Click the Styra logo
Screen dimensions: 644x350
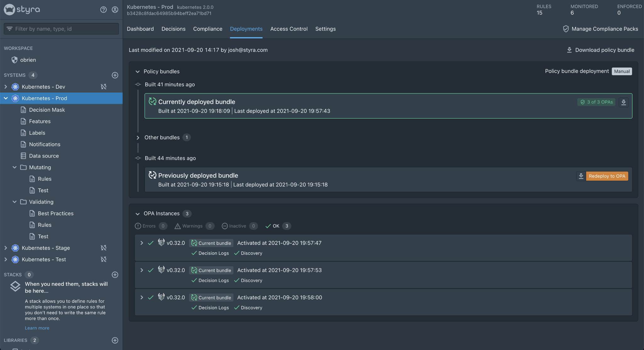(22, 9)
